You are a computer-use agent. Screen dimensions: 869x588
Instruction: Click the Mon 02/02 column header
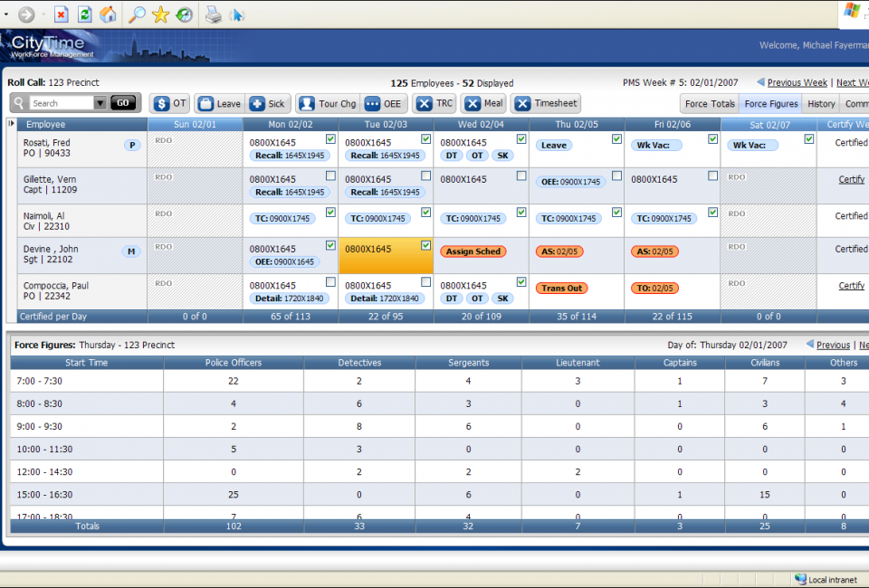(291, 124)
